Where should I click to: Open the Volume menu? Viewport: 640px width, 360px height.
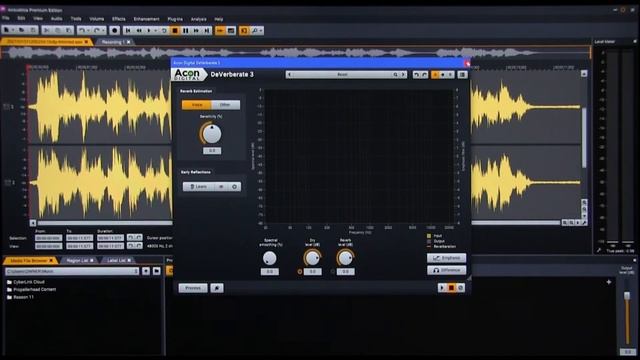coord(97,19)
